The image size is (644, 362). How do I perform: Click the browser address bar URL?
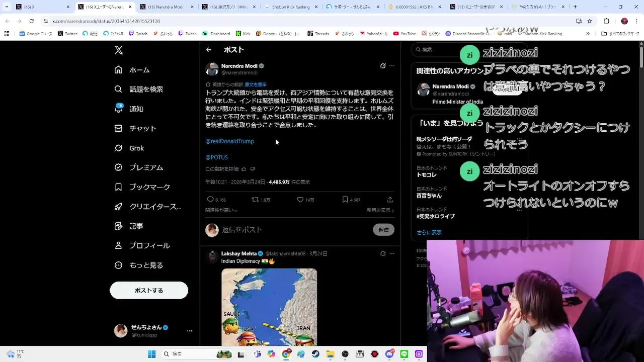[106, 21]
